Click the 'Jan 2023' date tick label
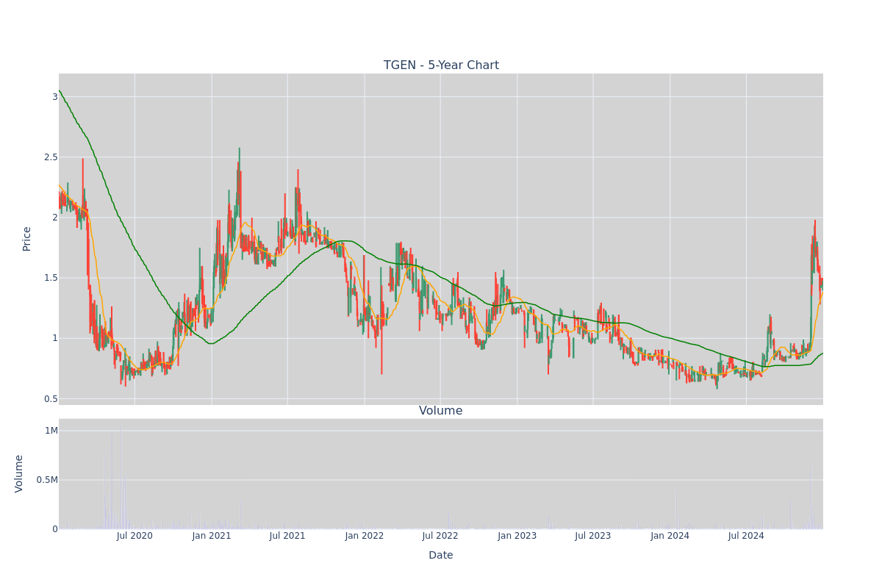882x588 pixels. [517, 536]
